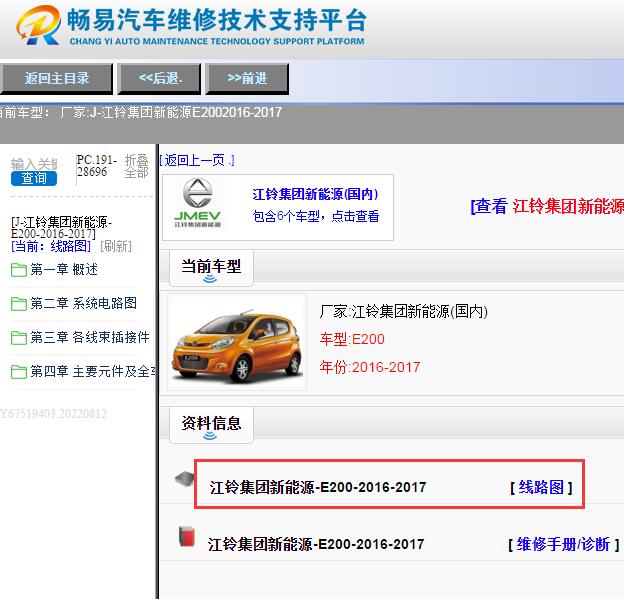624x599 pixels.
Task: Open the 第四章 主要元件 folder icon
Action: point(18,372)
